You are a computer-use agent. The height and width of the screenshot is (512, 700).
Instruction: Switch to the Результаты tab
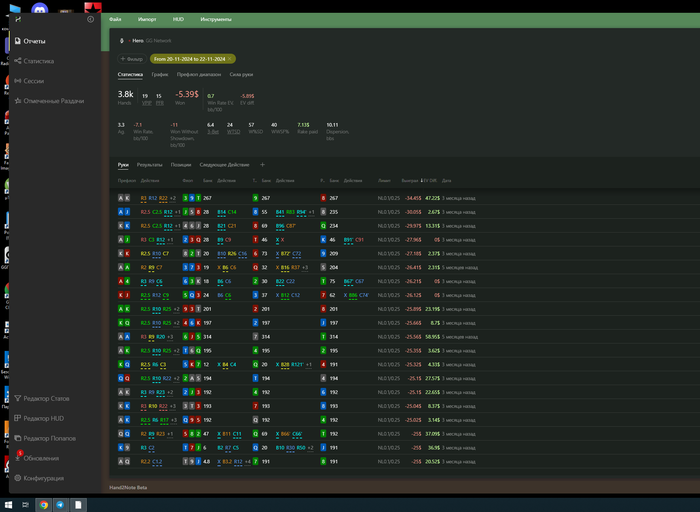pyautogui.click(x=150, y=165)
